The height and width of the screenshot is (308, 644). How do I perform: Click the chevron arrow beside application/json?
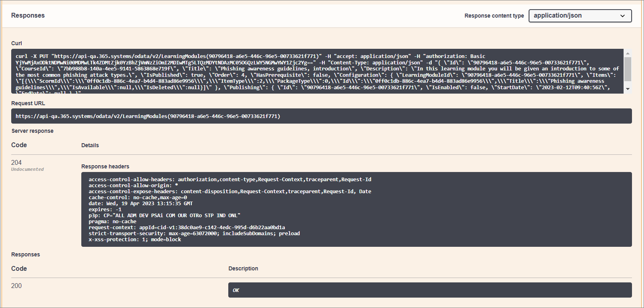click(622, 16)
